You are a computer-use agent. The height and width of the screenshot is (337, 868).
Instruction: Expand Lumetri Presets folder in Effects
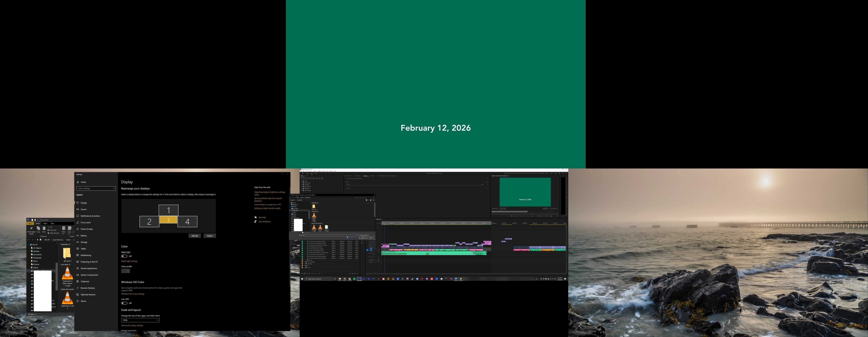pos(302,183)
